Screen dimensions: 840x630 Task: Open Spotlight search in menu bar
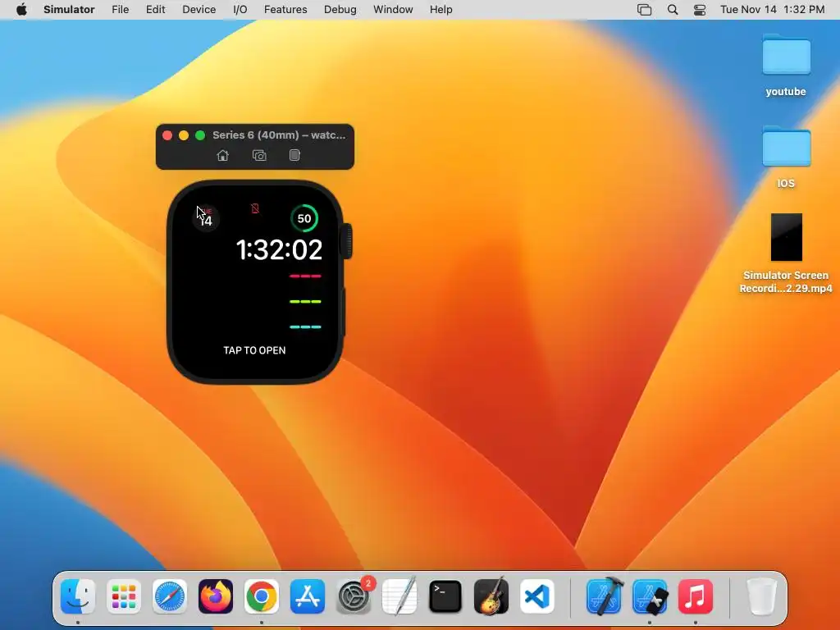coord(673,10)
